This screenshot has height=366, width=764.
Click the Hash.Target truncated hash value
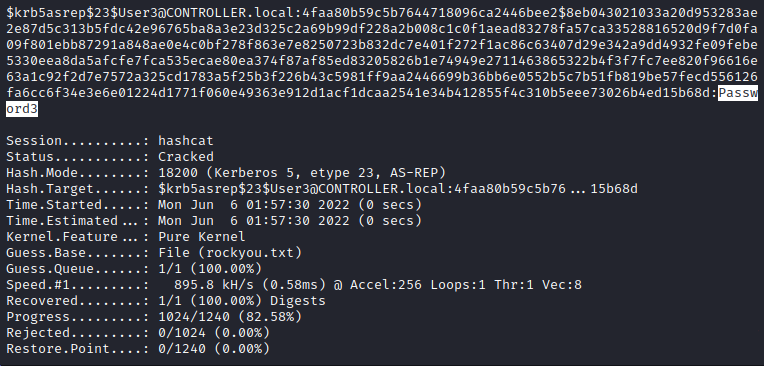(x=398, y=189)
